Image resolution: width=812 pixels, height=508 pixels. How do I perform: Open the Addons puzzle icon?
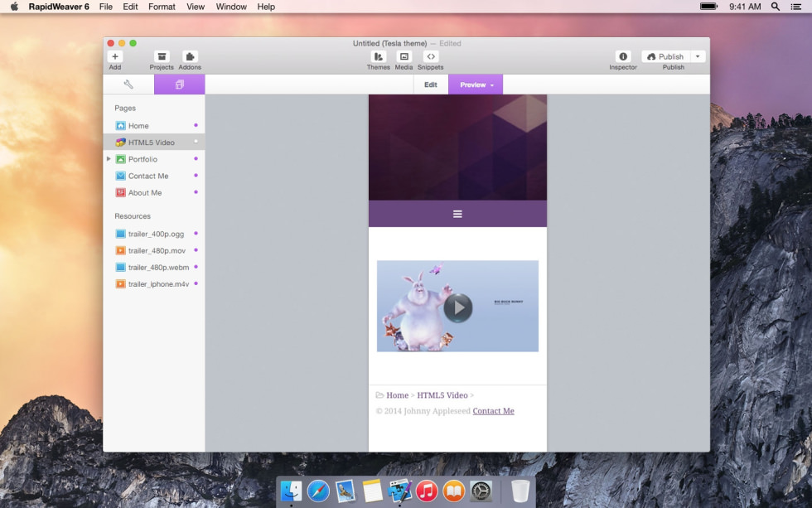(x=190, y=56)
